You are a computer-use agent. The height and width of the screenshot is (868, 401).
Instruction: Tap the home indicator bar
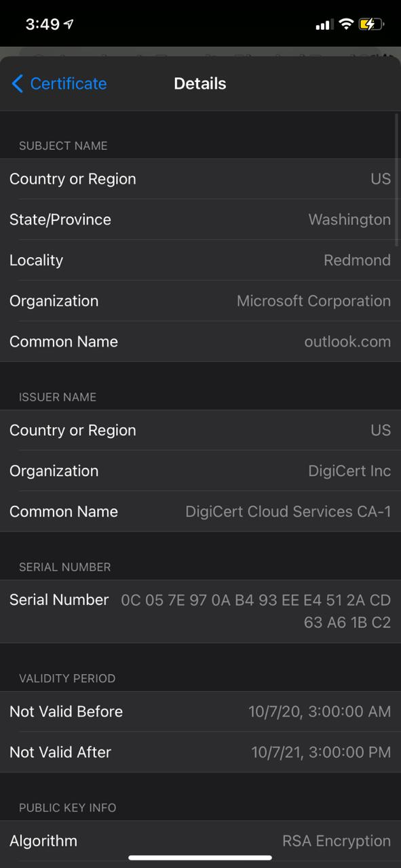pos(200,858)
